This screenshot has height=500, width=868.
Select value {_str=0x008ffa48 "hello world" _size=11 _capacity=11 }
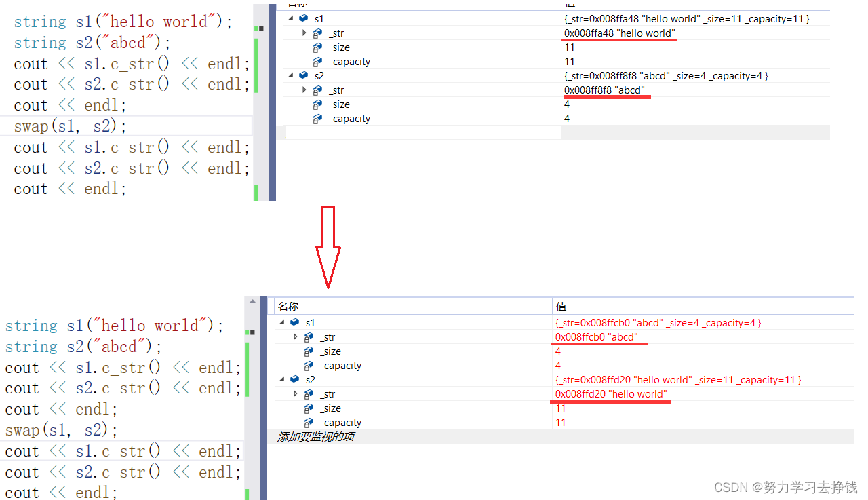[687, 19]
